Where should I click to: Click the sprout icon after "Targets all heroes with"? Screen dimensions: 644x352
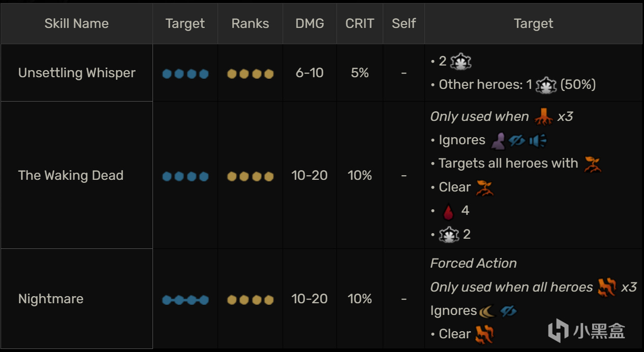tap(592, 164)
